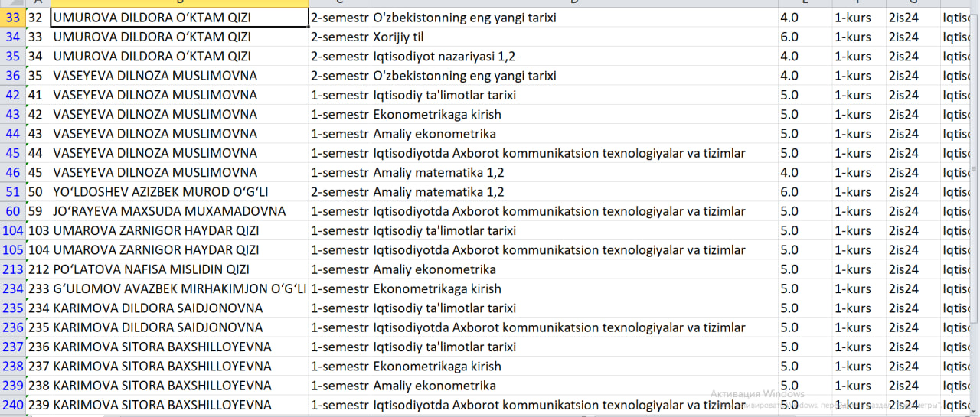The height and width of the screenshot is (417, 980).
Task: Select row header 42
Action: point(12,95)
